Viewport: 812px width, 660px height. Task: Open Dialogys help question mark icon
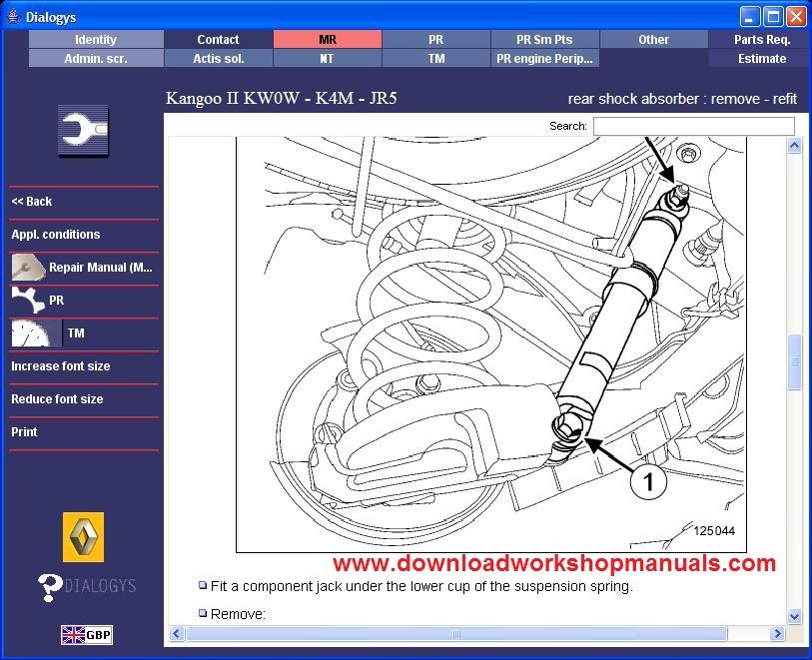pyautogui.click(x=50, y=587)
